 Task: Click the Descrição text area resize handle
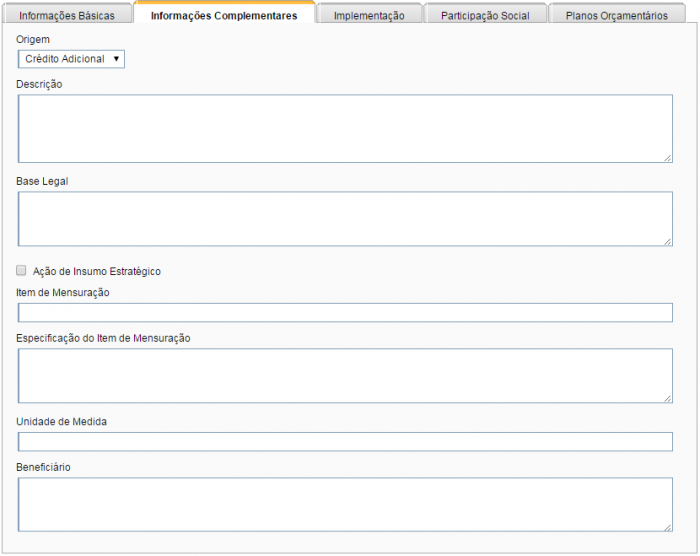pyautogui.click(x=667, y=157)
